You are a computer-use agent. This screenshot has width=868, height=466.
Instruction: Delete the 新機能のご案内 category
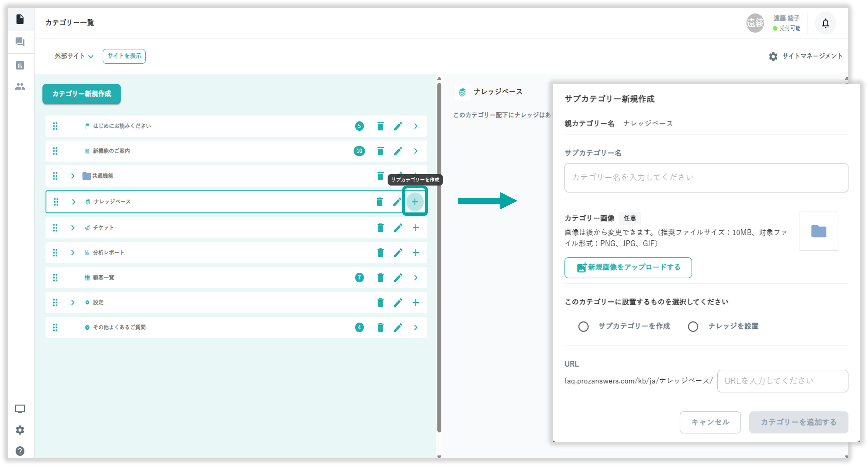pos(381,151)
